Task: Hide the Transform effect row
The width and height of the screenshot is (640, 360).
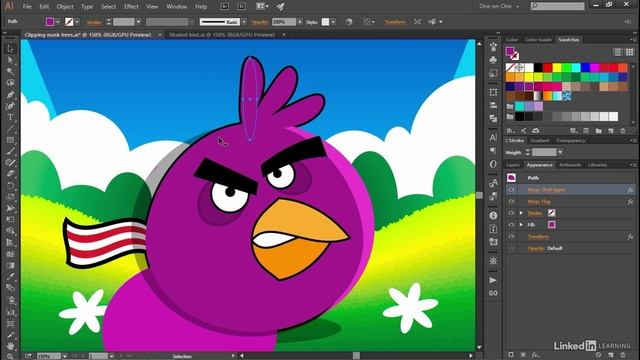Action: [x=511, y=237]
